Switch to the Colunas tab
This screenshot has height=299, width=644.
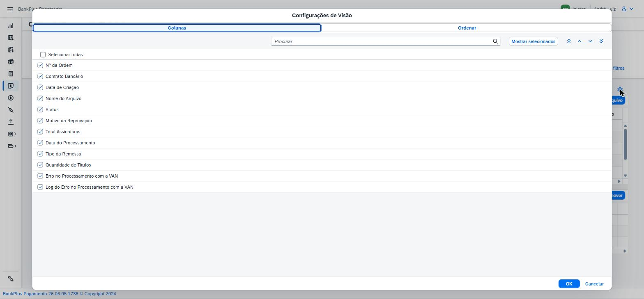177,28
